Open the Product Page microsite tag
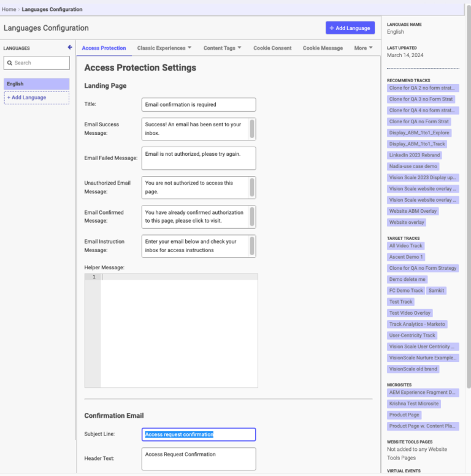This screenshot has height=476, width=471. (x=404, y=415)
